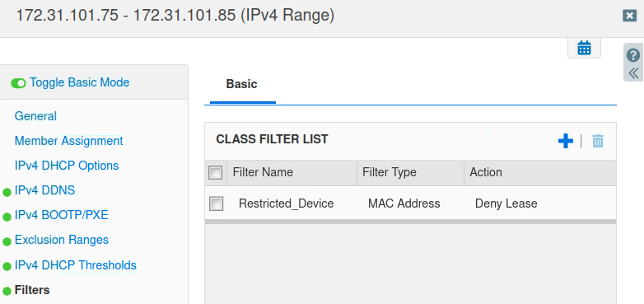Open the IPv4 DDNS section
The image size is (644, 304).
pyautogui.click(x=44, y=190)
